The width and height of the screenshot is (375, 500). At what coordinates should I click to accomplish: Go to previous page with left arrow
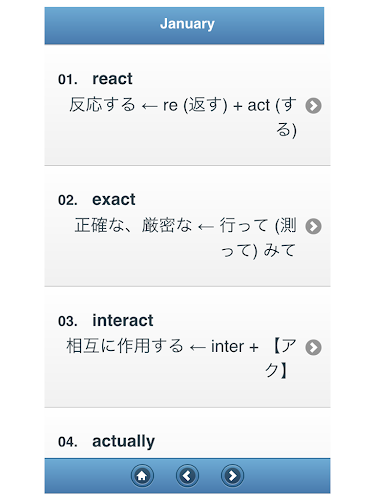point(187,475)
